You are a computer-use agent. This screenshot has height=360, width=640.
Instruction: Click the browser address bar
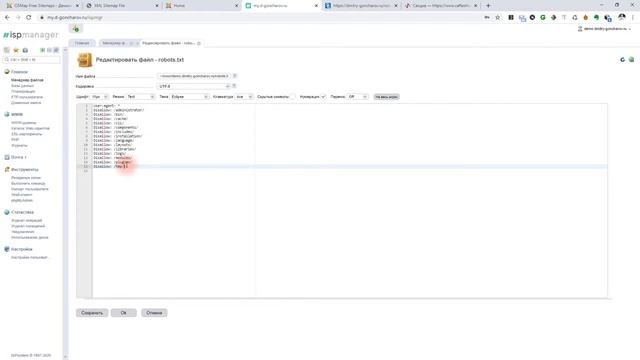[x=261, y=18]
